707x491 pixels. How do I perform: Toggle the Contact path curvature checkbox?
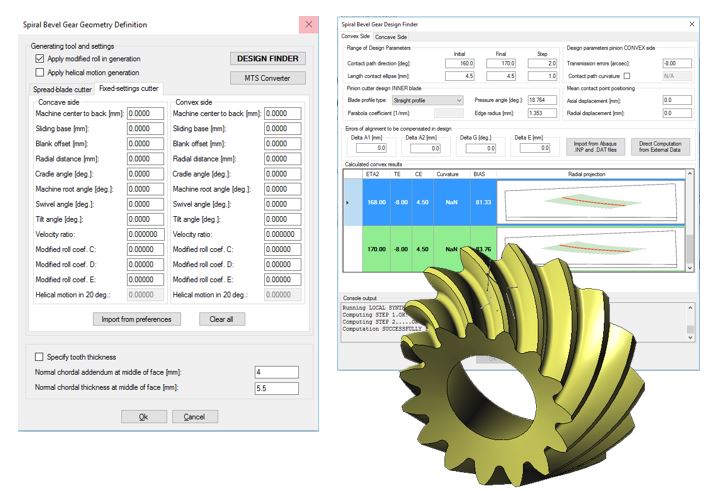(x=626, y=75)
